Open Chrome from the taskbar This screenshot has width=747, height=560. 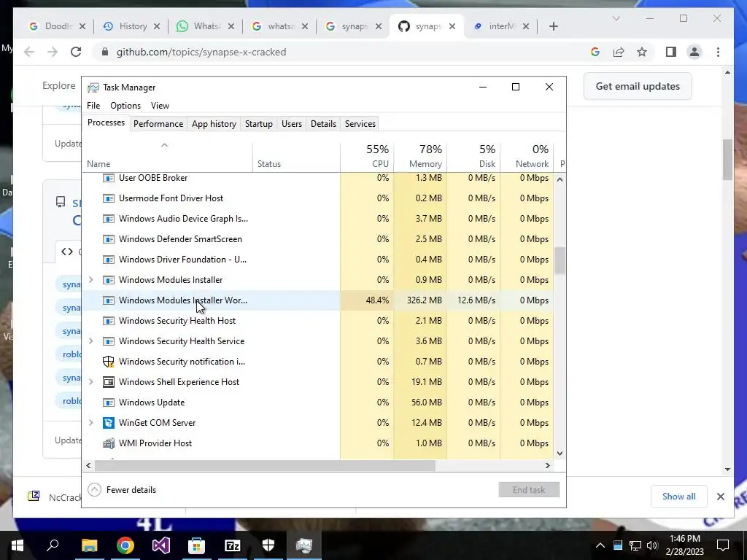coord(125,545)
